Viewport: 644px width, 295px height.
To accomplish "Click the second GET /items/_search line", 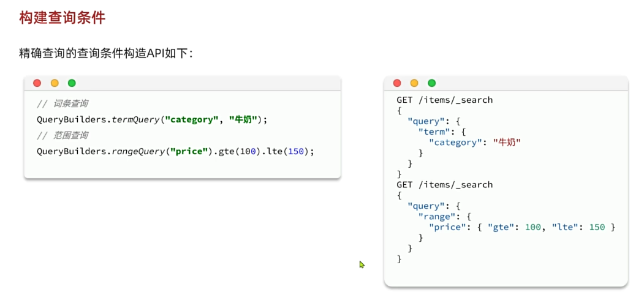I will pyautogui.click(x=444, y=185).
